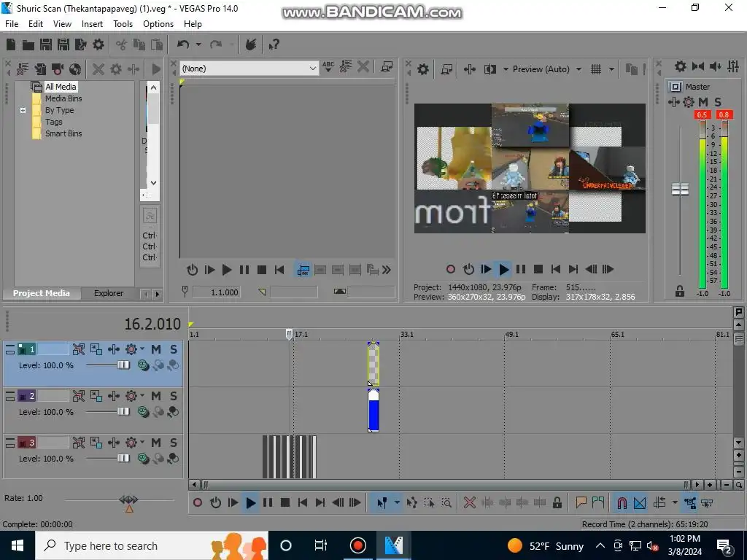Viewport: 747px width, 560px height.
Task: Open Windows Start menu
Action: click(18, 545)
